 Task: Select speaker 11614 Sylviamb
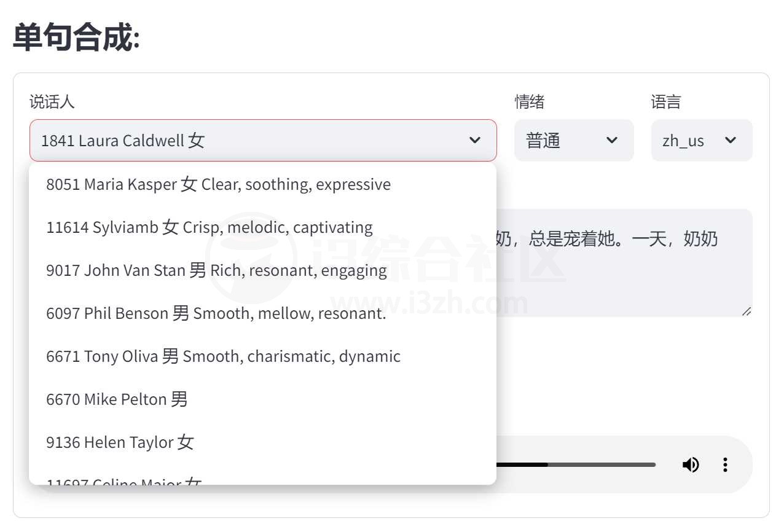pos(262,227)
